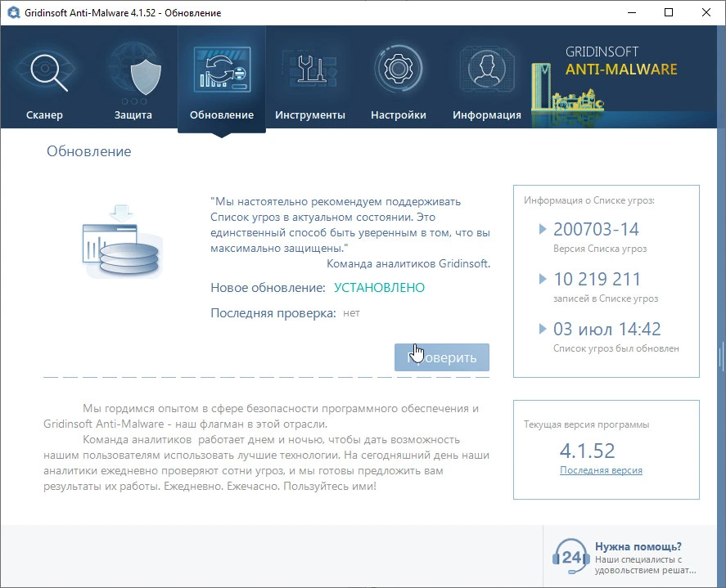726x588 pixels.
Task: Click the record count 10 219 211
Action: click(x=597, y=279)
